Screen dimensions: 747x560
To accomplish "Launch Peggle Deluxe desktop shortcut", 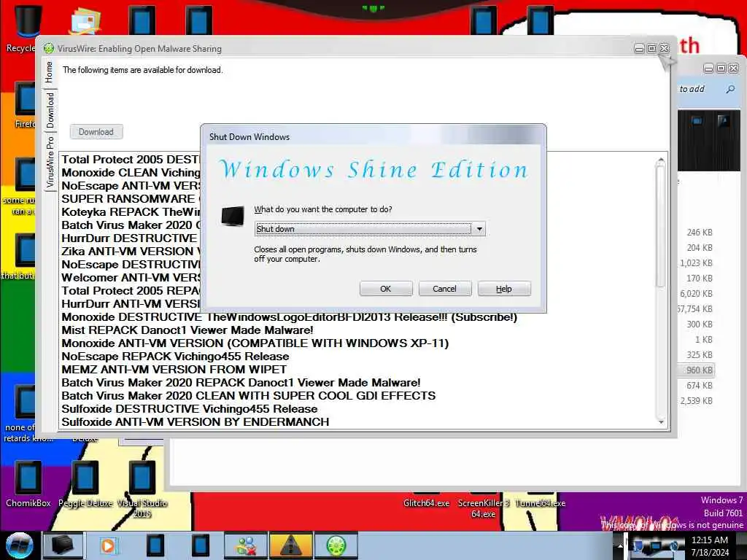I will tap(85, 483).
